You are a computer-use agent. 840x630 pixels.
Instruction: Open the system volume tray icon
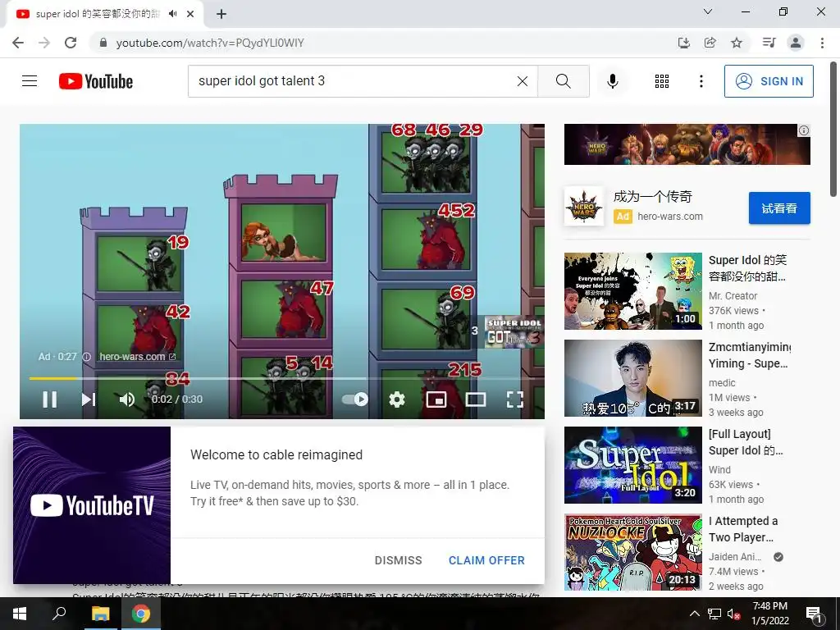coord(733,614)
